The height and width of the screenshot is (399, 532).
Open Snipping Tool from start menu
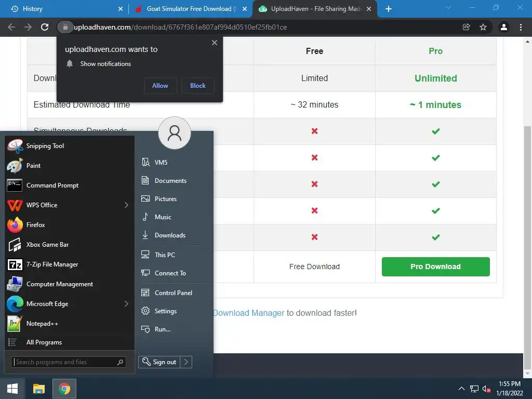pos(69,146)
